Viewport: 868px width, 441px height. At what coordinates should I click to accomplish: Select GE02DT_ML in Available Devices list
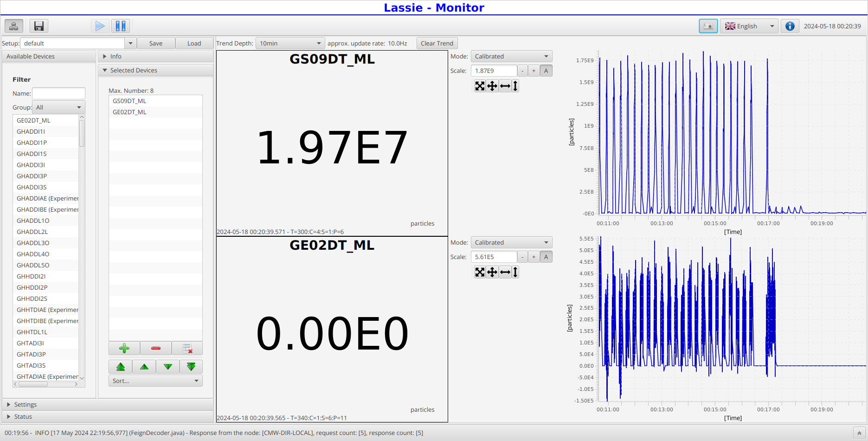(x=46, y=120)
